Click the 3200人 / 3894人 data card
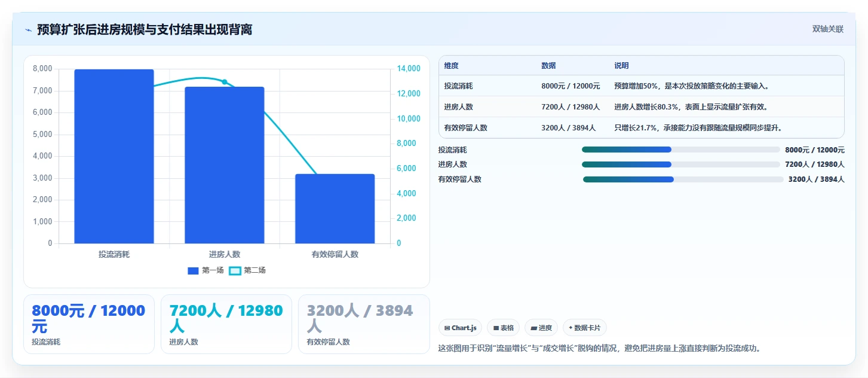This screenshot has height=378, width=868. pos(364,324)
